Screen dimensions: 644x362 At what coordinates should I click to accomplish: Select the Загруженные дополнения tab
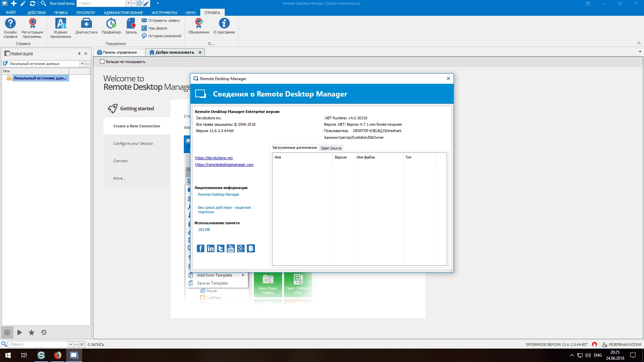(294, 147)
